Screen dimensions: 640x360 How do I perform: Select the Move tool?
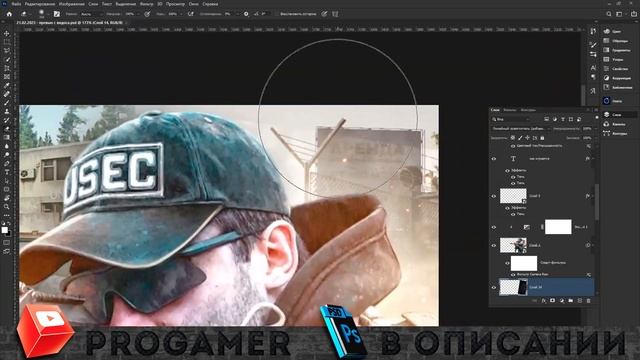click(7, 33)
